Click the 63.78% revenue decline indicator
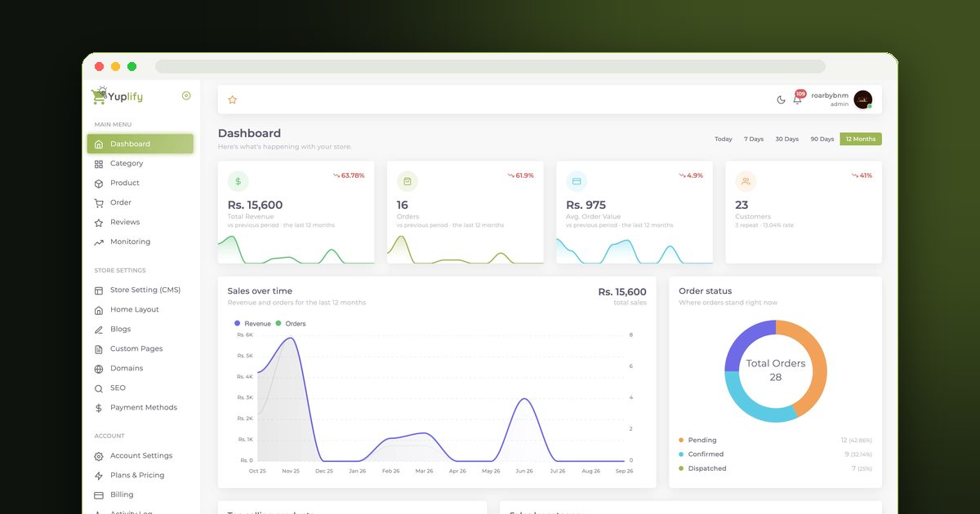The height and width of the screenshot is (514, 980). (349, 175)
